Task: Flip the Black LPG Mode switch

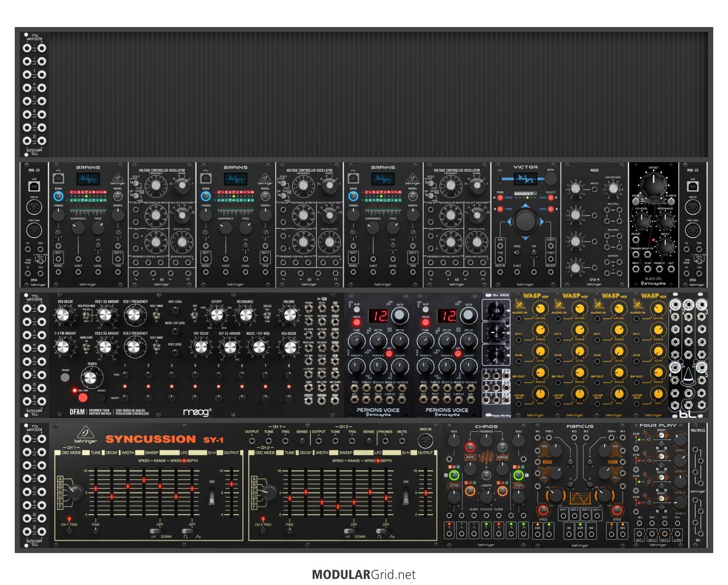Action: (x=636, y=201)
